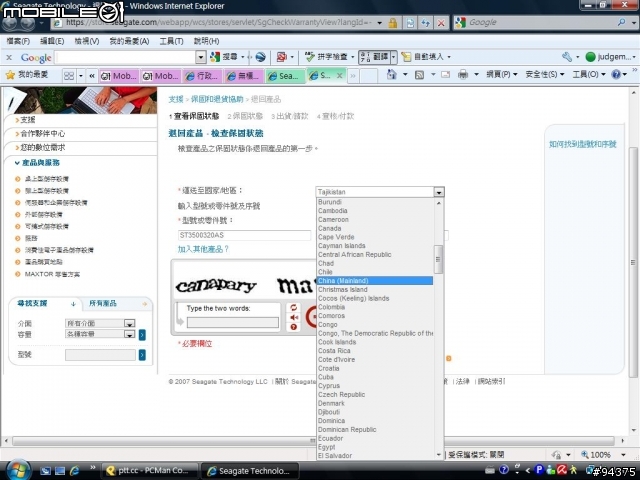Close the Google toolbar with X

point(9,57)
